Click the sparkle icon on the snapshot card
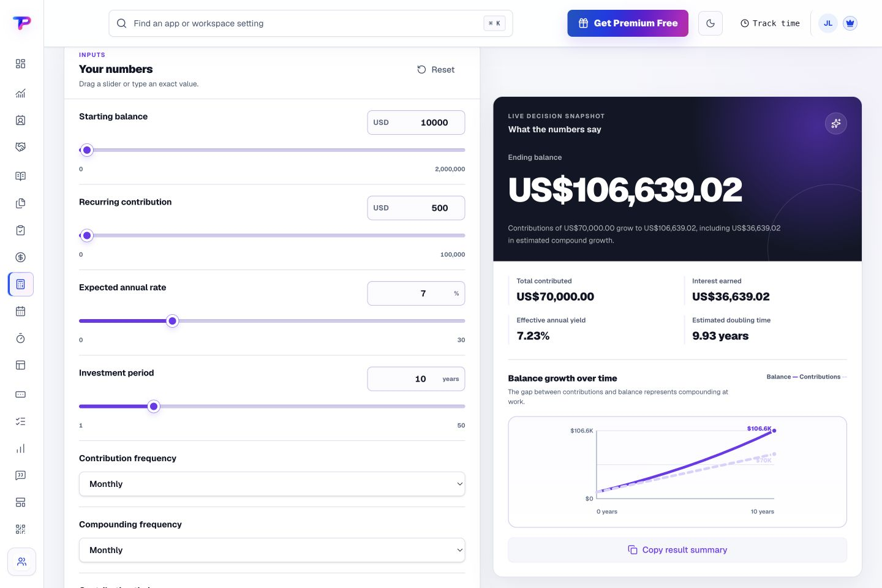The height and width of the screenshot is (588, 882). 836,123
